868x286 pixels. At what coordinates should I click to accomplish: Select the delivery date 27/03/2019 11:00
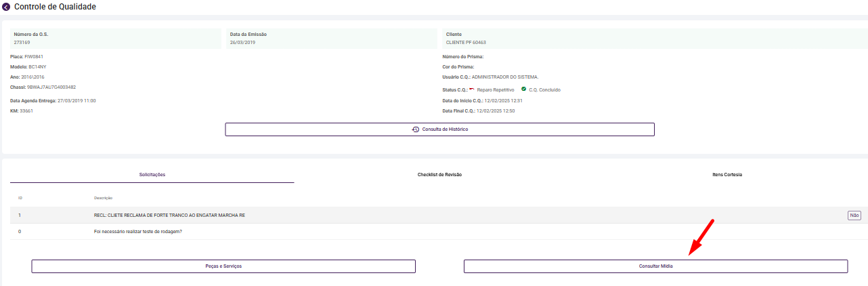pyautogui.click(x=77, y=100)
